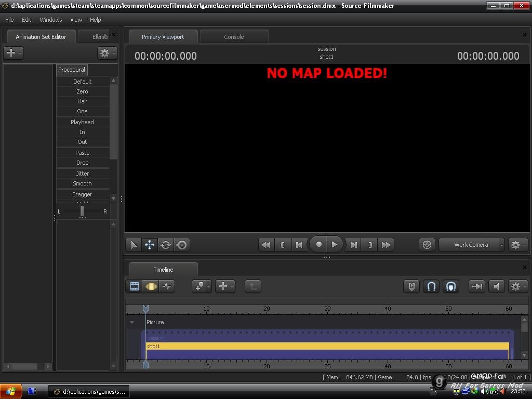Apply the Default preset

tap(83, 82)
